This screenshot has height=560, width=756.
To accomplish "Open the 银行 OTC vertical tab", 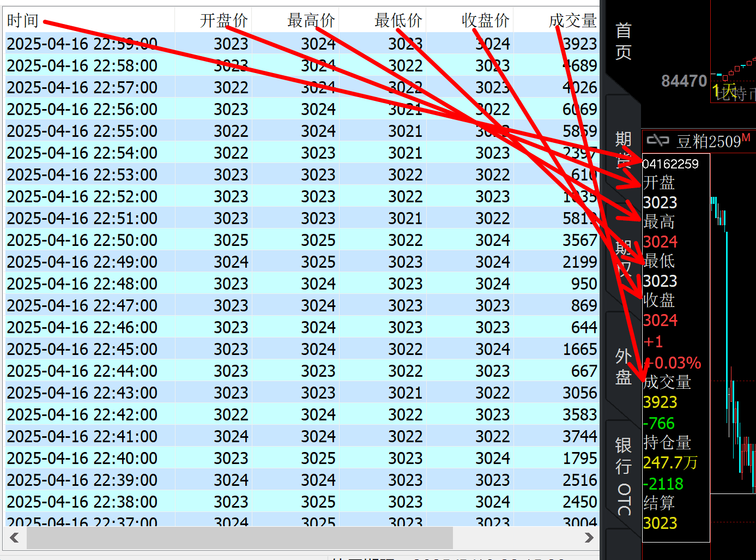I will (x=623, y=475).
